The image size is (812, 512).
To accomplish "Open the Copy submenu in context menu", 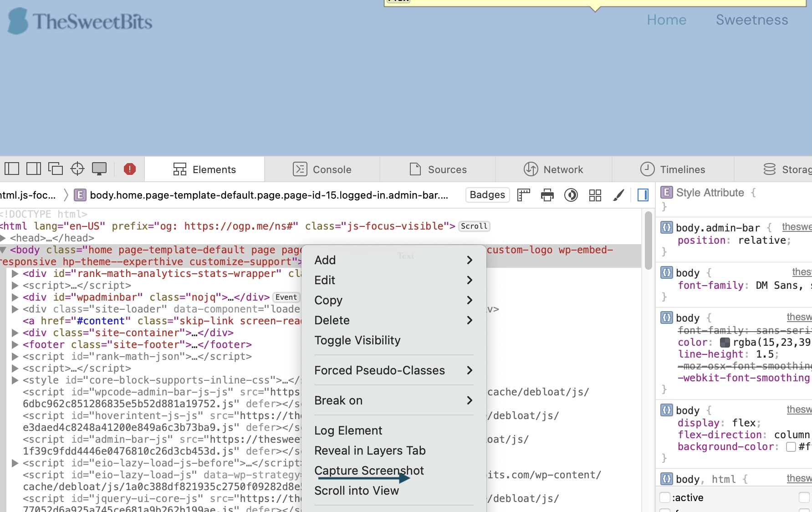I will tap(394, 300).
